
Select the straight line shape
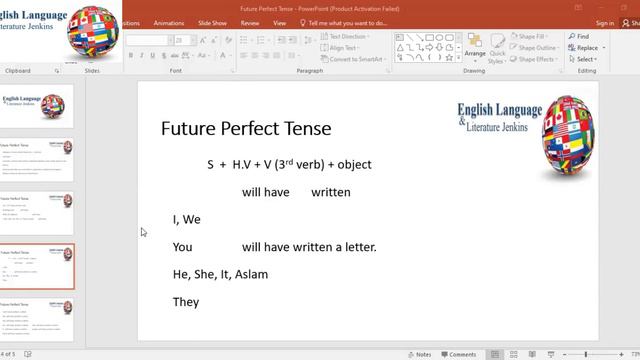coord(410,38)
